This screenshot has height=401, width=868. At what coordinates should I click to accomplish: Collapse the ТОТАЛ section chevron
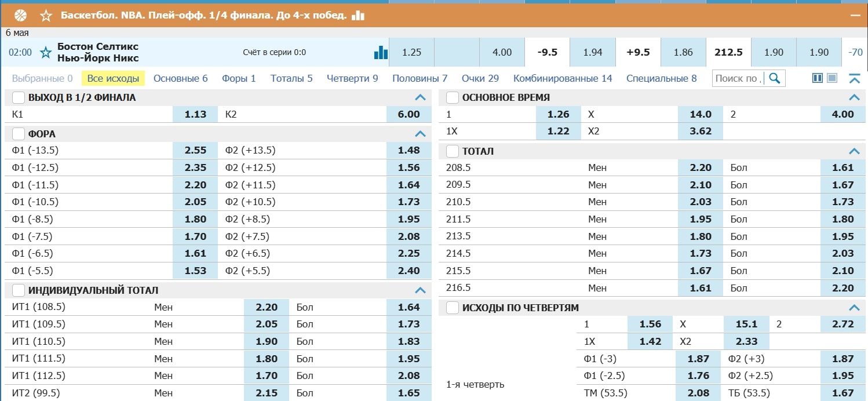pos(854,151)
